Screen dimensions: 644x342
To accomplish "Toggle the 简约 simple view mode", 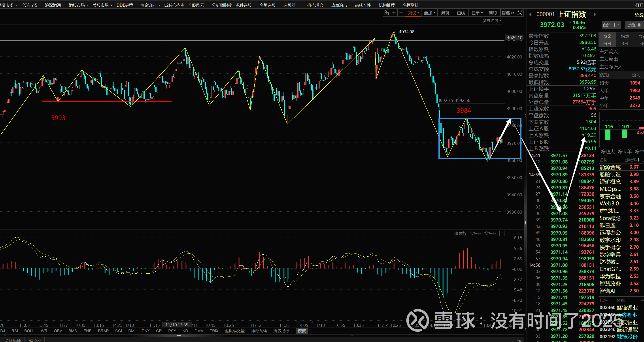I will (x=493, y=13).
